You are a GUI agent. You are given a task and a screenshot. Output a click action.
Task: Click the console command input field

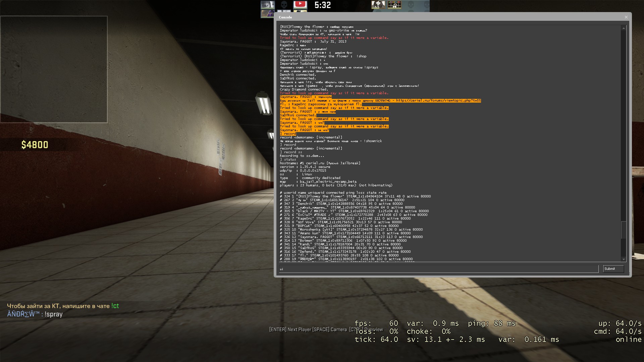pyautogui.click(x=438, y=269)
